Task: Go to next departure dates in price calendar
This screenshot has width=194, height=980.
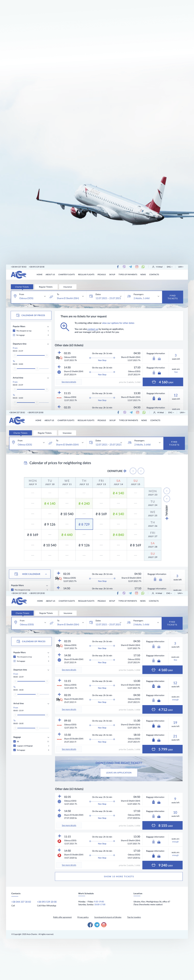Action: pyautogui.click(x=141, y=471)
